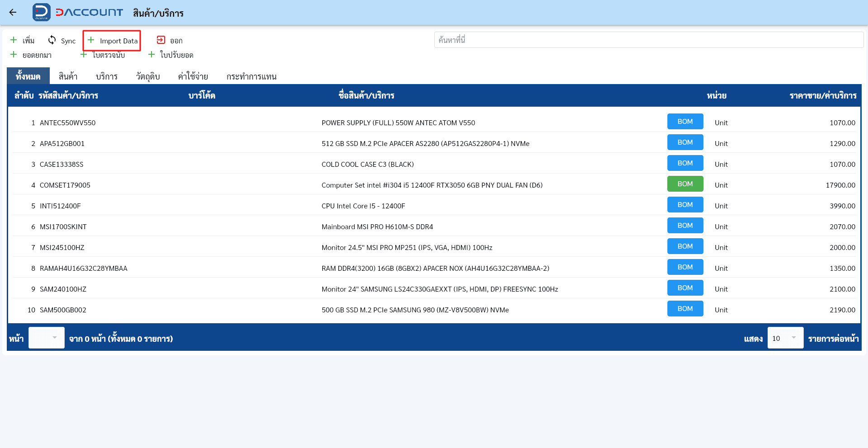This screenshot has width=868, height=448.
Task: Click the DAccount logo icon
Action: coord(42,12)
